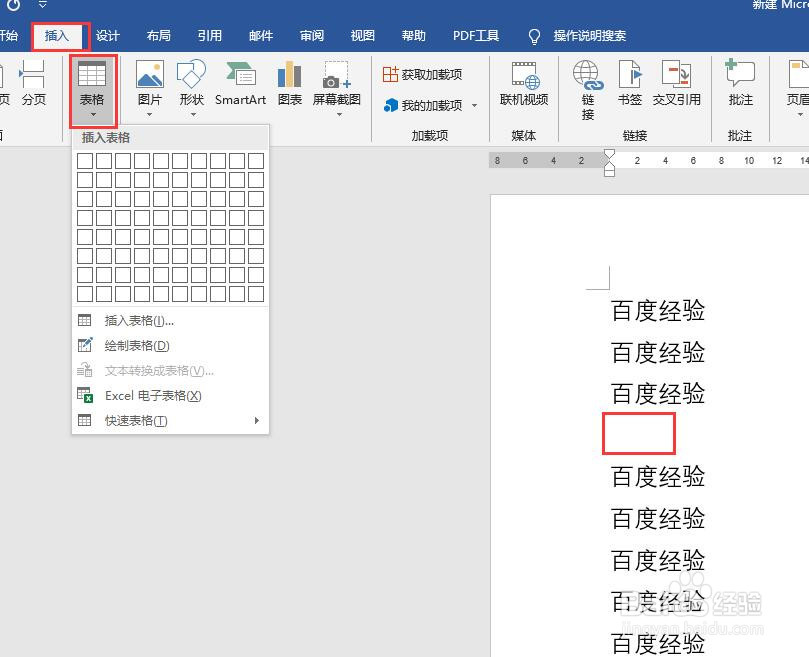This screenshot has width=809, height=657.
Task: Click the refresh icon in title bar
Action: [x=13, y=5]
